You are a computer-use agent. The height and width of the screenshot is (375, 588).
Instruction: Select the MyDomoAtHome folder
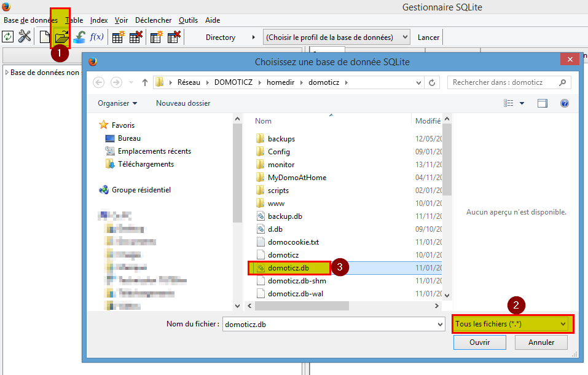click(x=291, y=178)
